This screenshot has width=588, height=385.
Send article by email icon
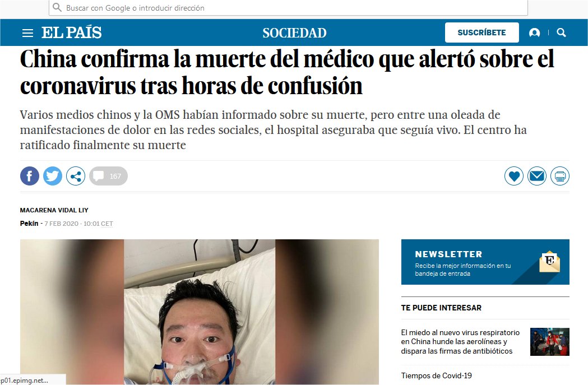point(537,176)
